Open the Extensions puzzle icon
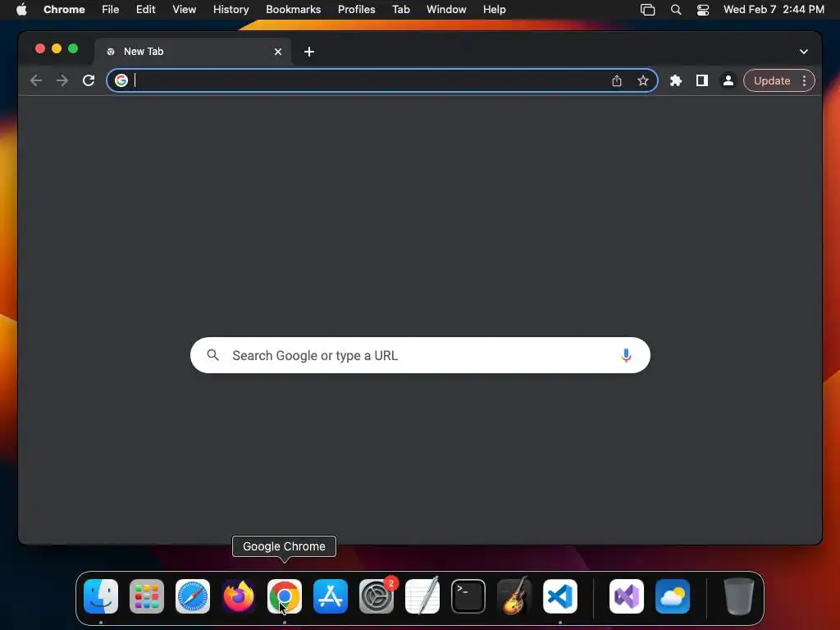The width and height of the screenshot is (840, 630). (676, 80)
